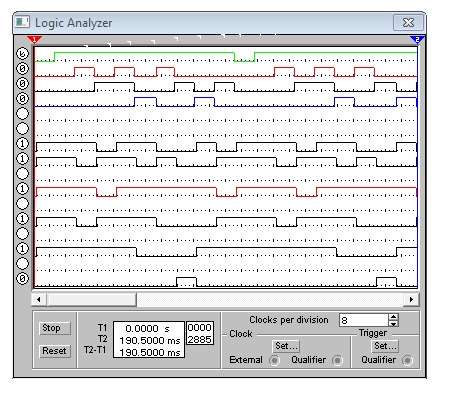This screenshot has width=450, height=396.
Task: Click the Reset button
Action: (x=55, y=351)
